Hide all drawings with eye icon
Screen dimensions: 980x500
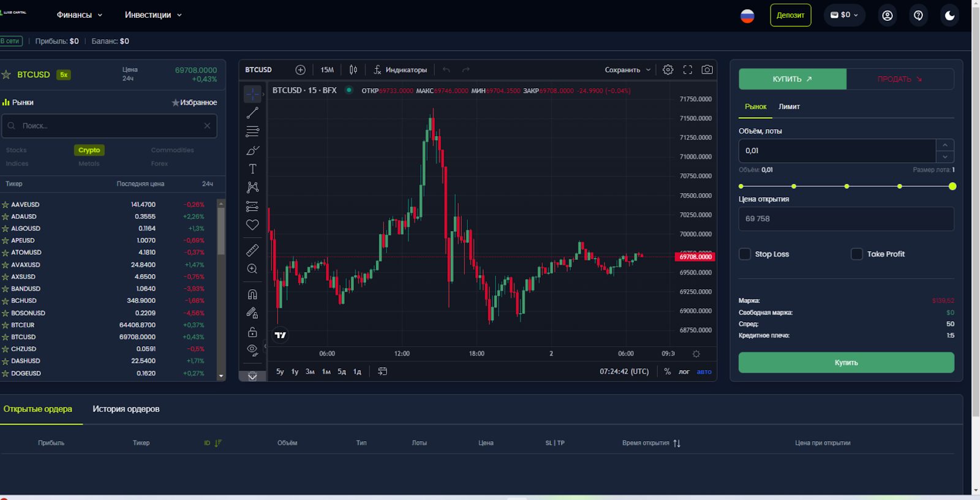tap(252, 350)
